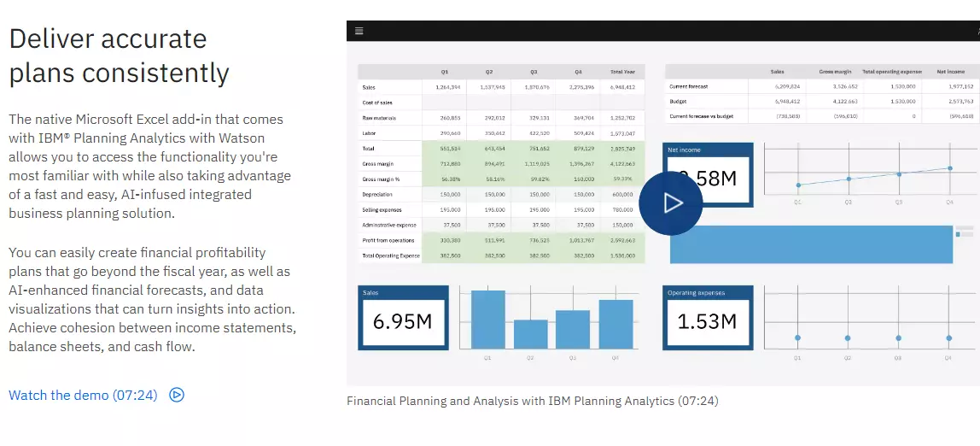Click the wide horizontal blue bar chart
Image resolution: width=980 pixels, height=446 pixels.
[811, 244]
